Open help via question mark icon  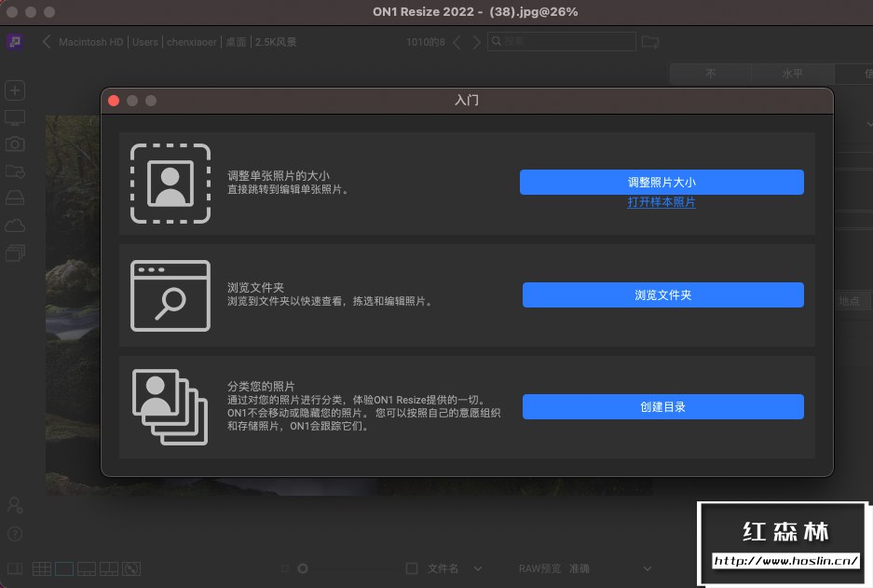coord(14,534)
